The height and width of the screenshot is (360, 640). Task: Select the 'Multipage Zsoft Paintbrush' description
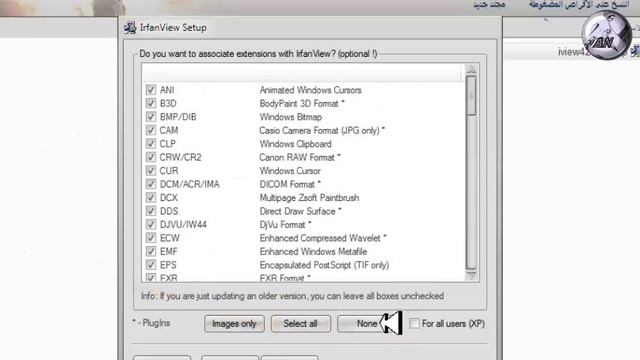pyautogui.click(x=309, y=198)
